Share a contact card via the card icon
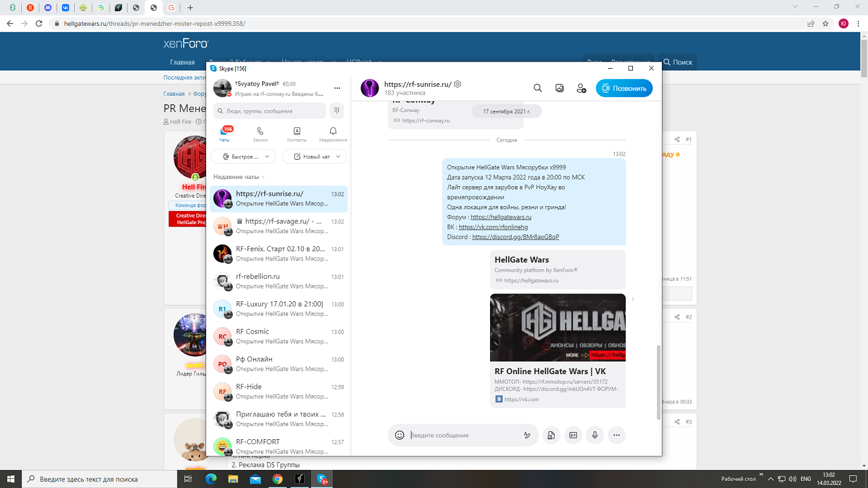Viewport: 868px width, 488px height. click(573, 435)
